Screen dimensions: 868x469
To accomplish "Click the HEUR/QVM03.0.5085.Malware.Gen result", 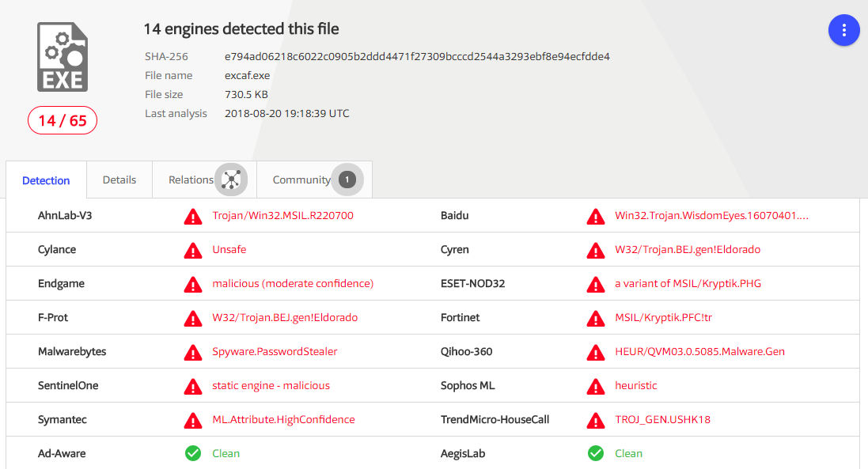I will click(699, 352).
